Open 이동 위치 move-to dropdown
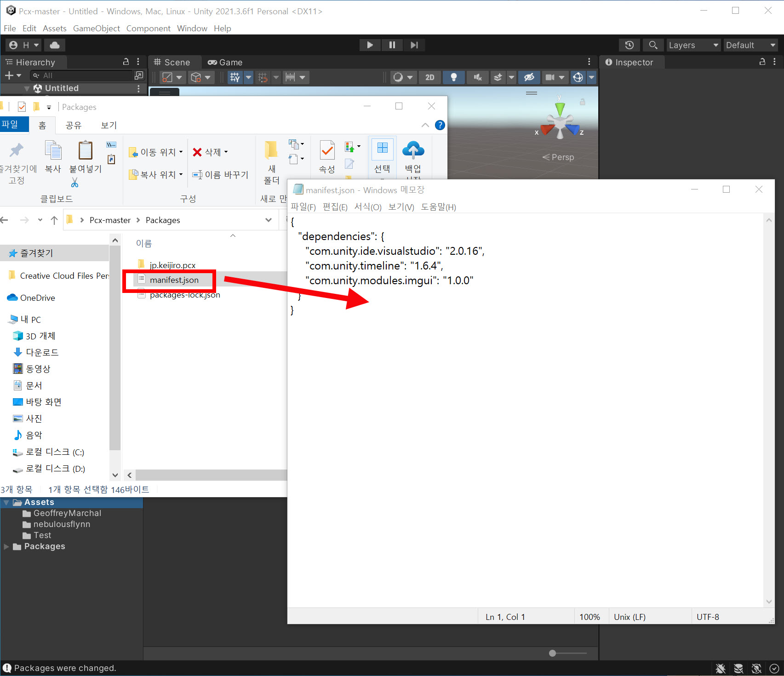The height and width of the screenshot is (676, 784). 156,152
